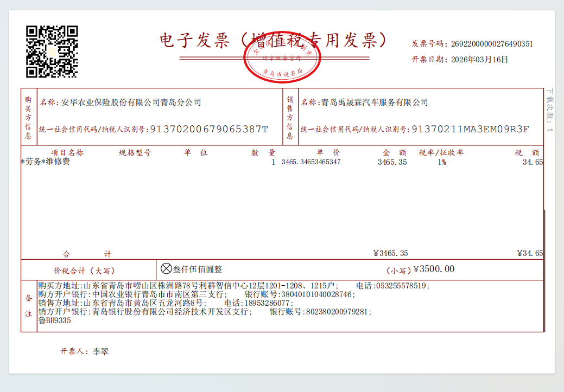Image resolution: width=564 pixels, height=392 pixels.
Task: Click the license plate 鲁BH9335 in remarks
Action: point(54,320)
